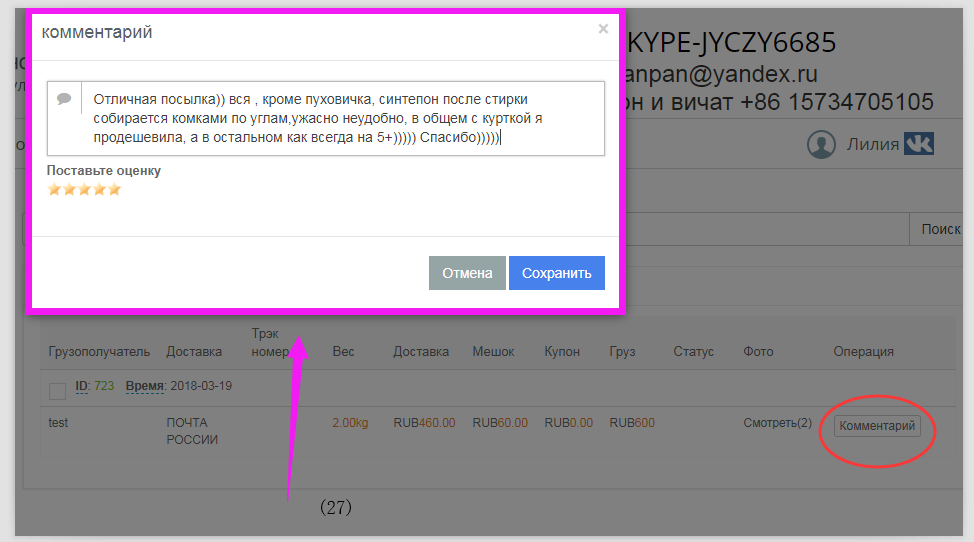Screen dimensions: 974x542
Task: Select the Трэк номер column header
Action: (270, 343)
